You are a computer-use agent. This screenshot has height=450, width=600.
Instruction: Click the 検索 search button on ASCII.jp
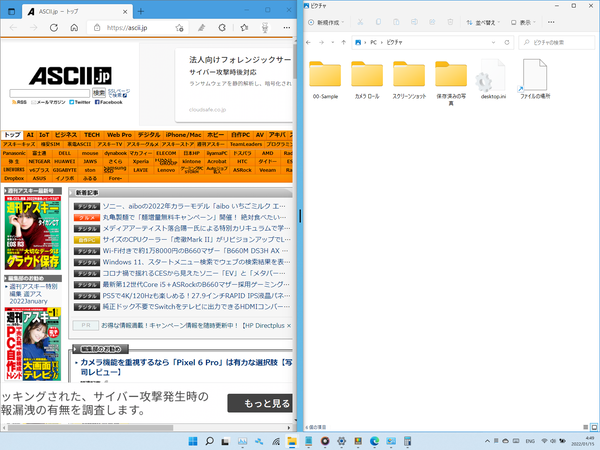click(99, 93)
